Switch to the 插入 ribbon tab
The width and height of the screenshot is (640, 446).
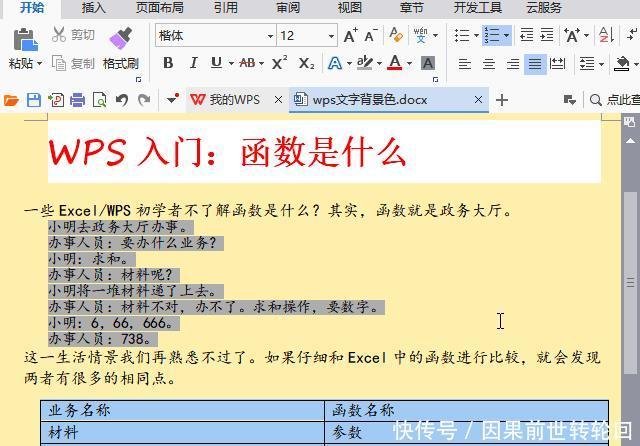[93, 7]
